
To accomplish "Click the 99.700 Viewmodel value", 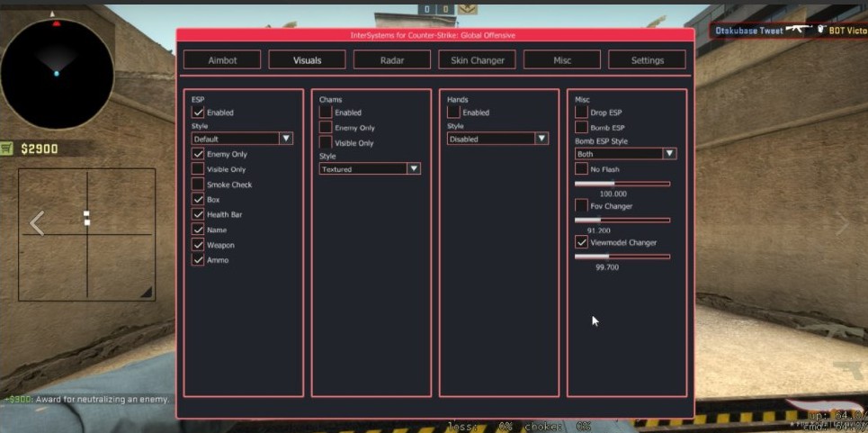I will coord(607,266).
